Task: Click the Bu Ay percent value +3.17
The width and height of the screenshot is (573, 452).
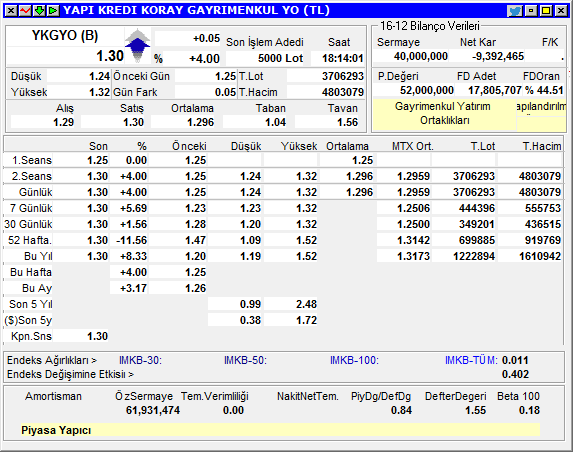Action: click(133, 289)
